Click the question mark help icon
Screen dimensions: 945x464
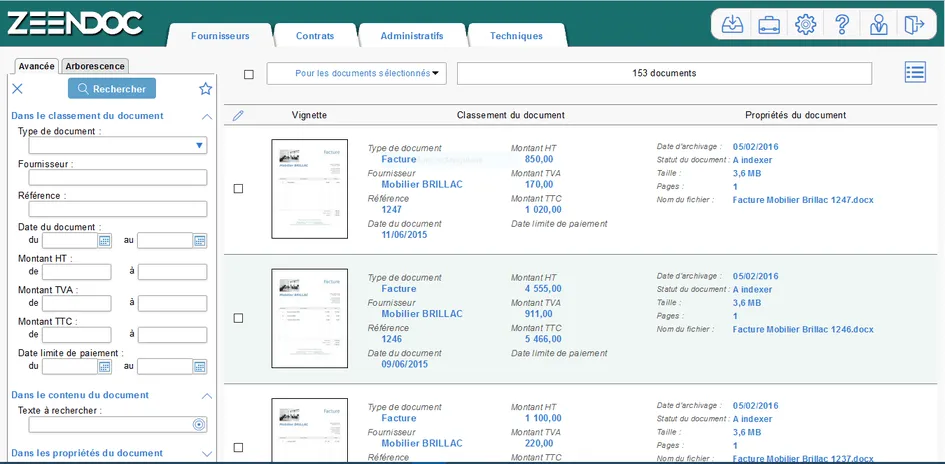(842, 24)
